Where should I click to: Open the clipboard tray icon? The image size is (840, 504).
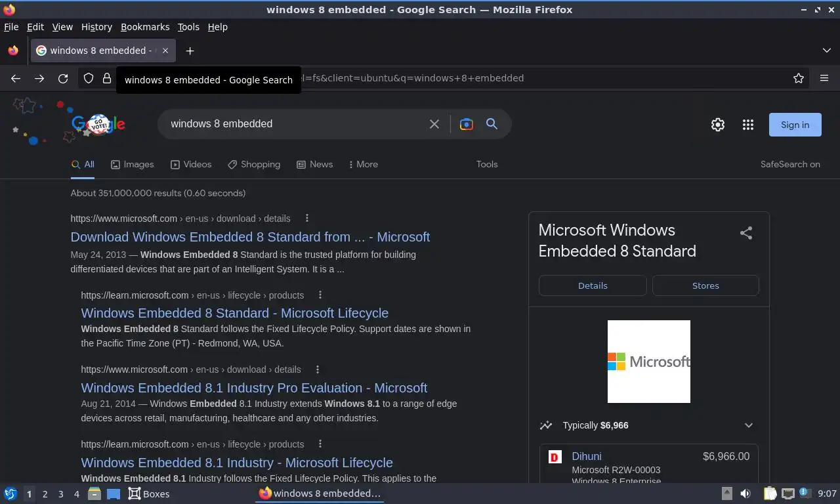(x=770, y=493)
